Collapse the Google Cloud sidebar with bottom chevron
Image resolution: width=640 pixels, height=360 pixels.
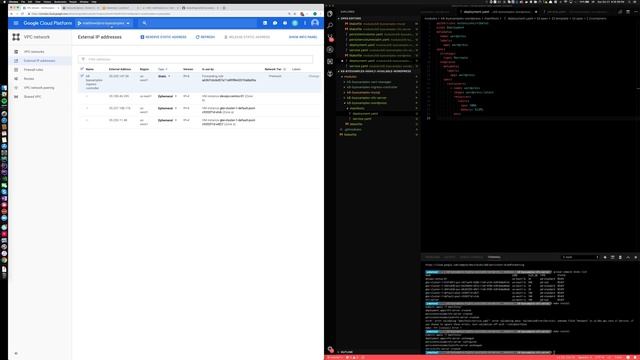pos(16,353)
